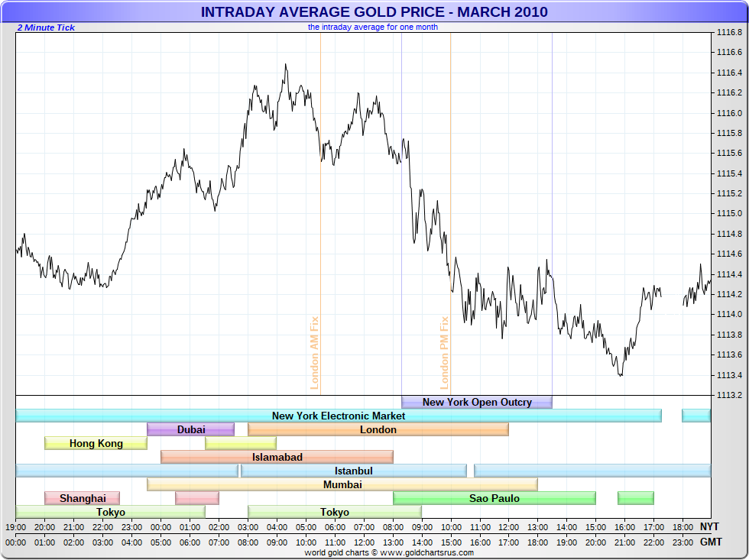This screenshot has height=560, width=749.
Task: Select the 'London AM Fix' vertical label
Action: [314, 352]
